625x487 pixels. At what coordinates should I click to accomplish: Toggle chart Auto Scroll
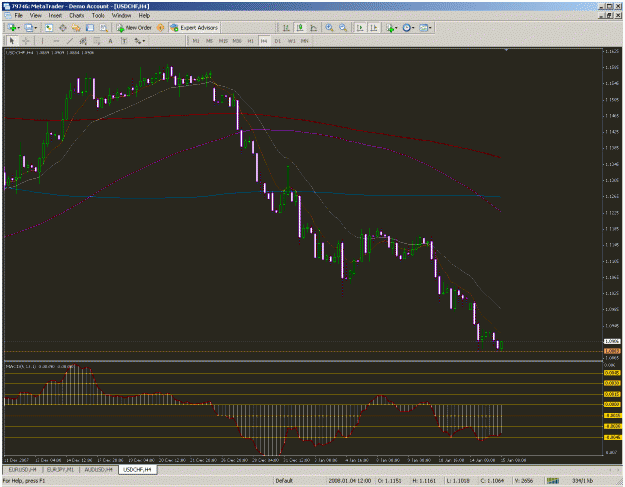360,27
